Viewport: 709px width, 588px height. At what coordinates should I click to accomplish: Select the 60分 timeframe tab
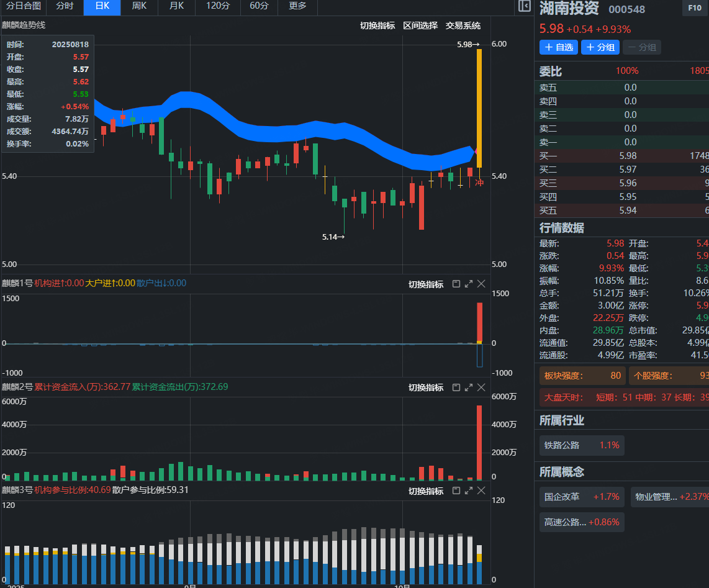[x=260, y=6]
